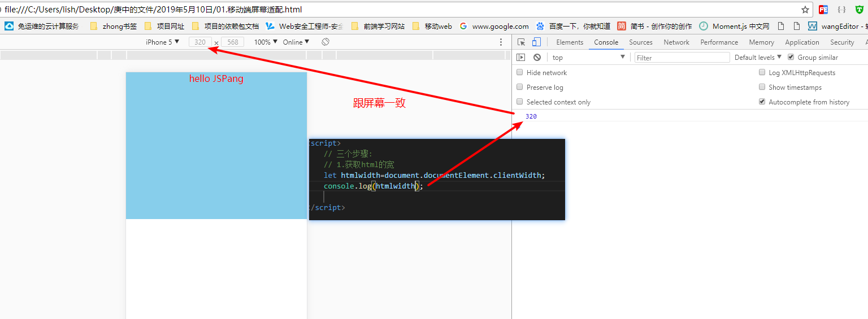Open the iPhone 5 device dropdown
Viewport: 868px width, 319px height.
click(163, 42)
